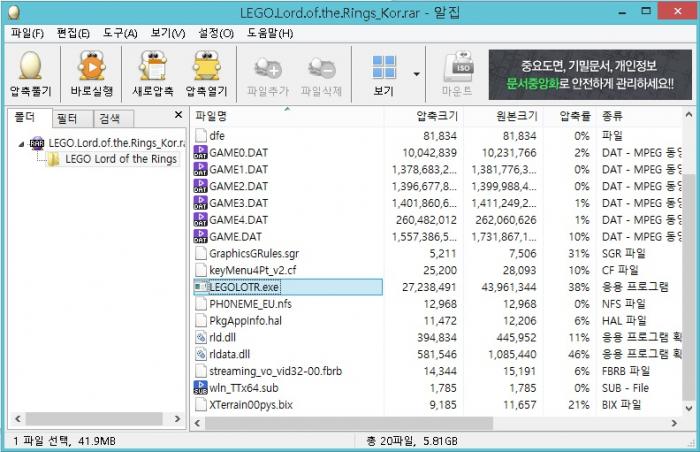Image resolution: width=700 pixels, height=452 pixels.
Task: Click the ALZip egg icon in title bar
Action: coord(14,12)
